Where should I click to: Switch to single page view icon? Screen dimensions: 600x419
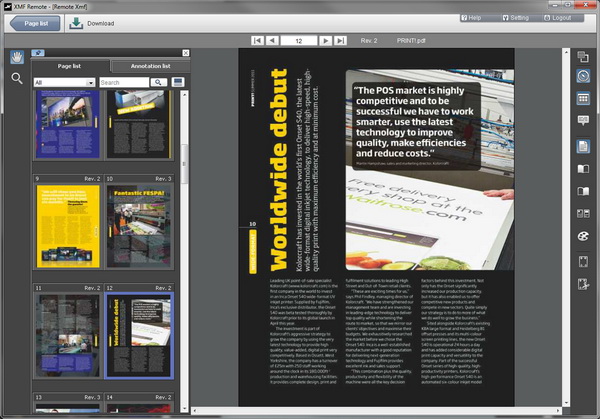pos(584,145)
